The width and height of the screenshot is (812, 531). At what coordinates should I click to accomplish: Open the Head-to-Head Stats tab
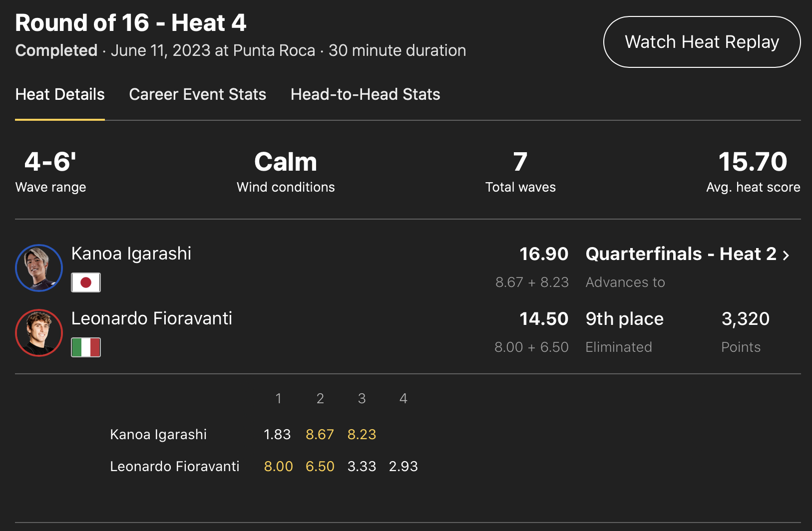click(365, 94)
